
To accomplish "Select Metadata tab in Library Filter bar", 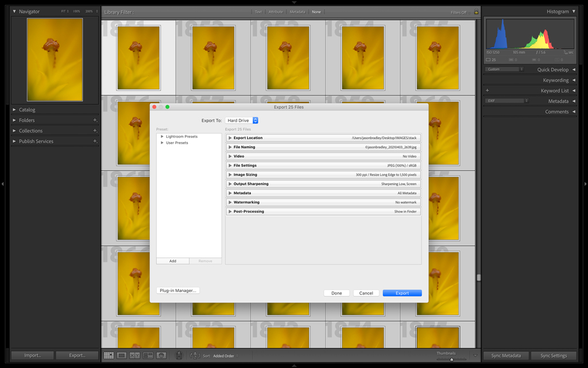I will [x=297, y=12].
